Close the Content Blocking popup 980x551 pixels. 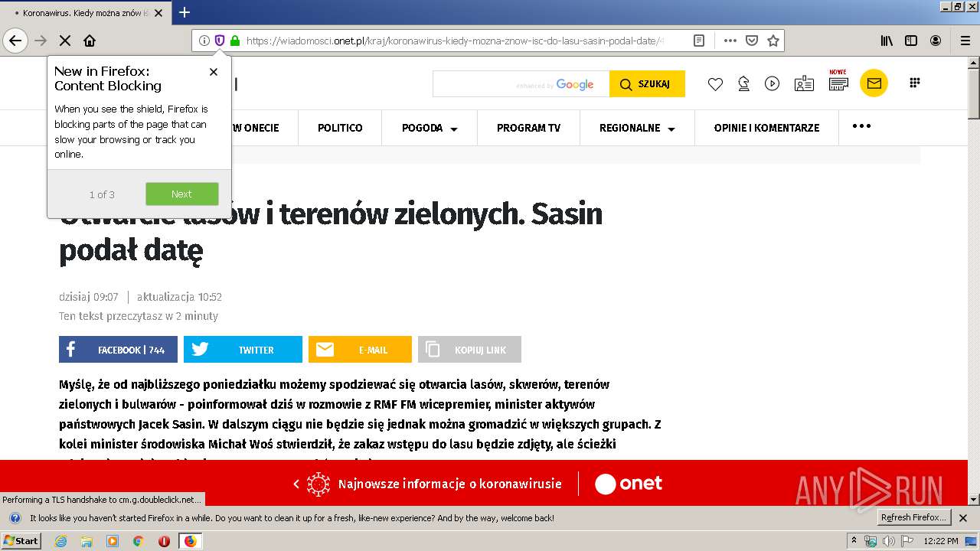click(x=214, y=72)
